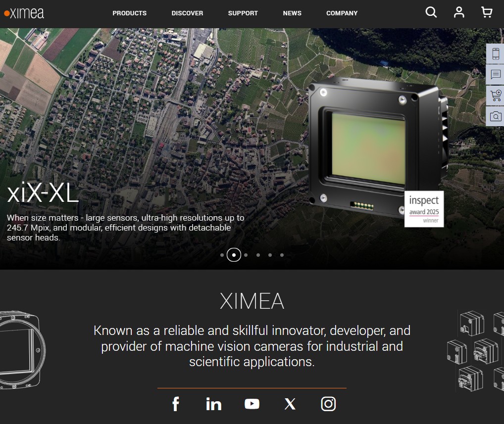Viewport: 504px width, 424px height.
Task: Open XIMEA Facebook page
Action: [x=175, y=404]
